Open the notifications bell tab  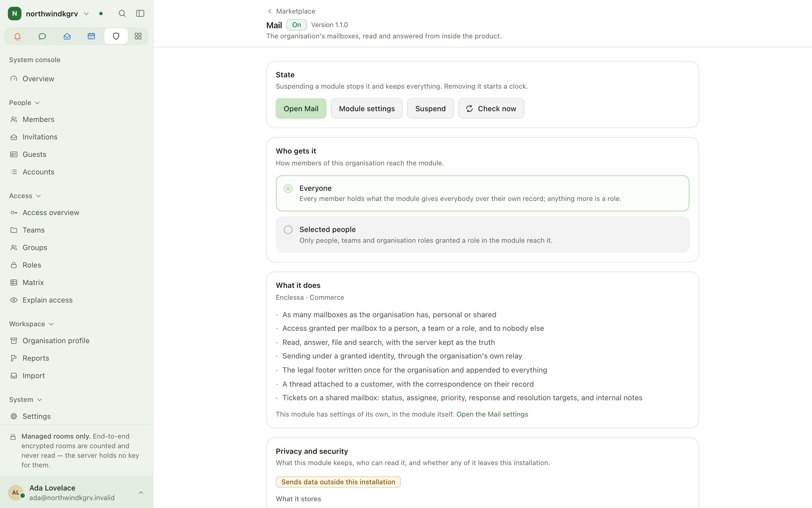click(x=17, y=36)
